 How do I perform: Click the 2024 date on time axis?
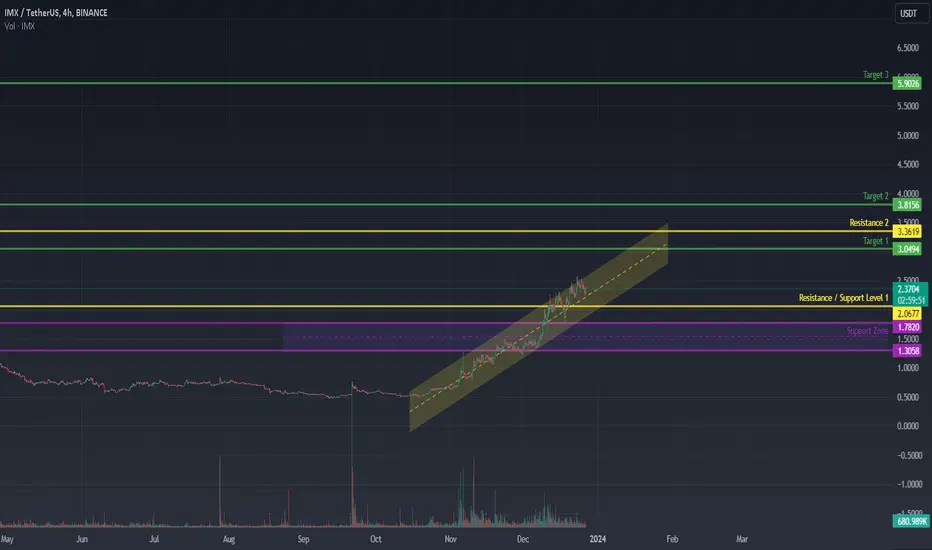click(x=597, y=539)
